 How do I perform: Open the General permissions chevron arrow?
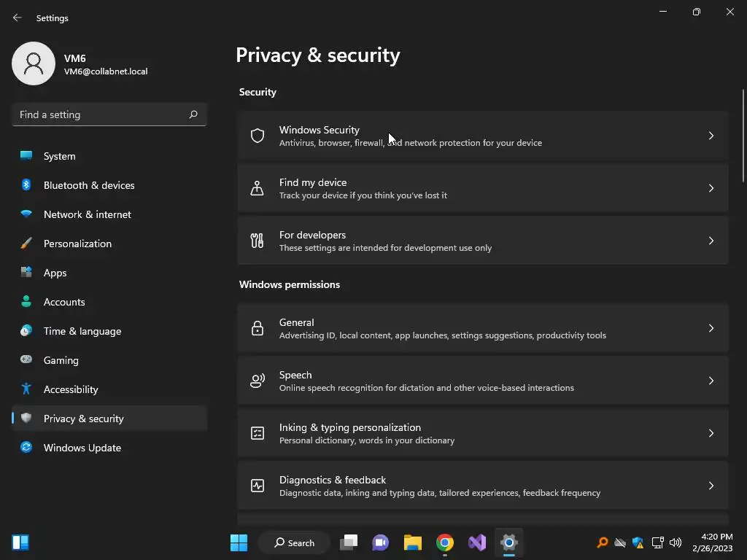click(x=711, y=328)
